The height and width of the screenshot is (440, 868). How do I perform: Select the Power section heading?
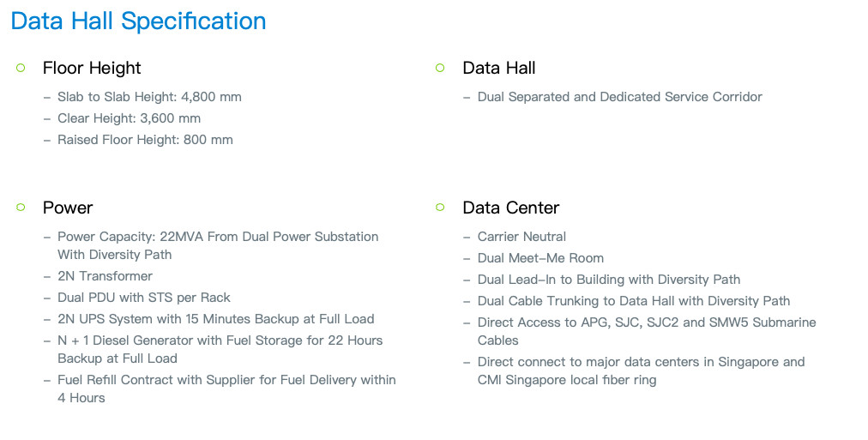tap(68, 208)
